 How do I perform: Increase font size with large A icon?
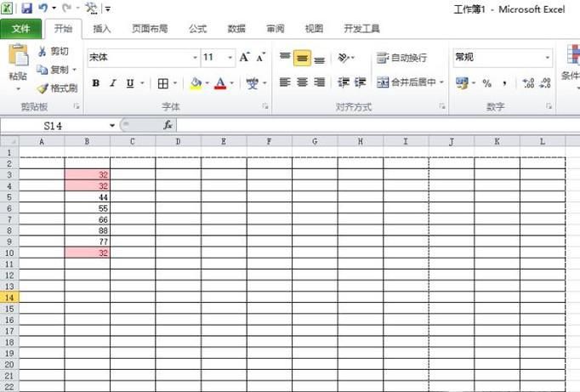pyautogui.click(x=245, y=57)
